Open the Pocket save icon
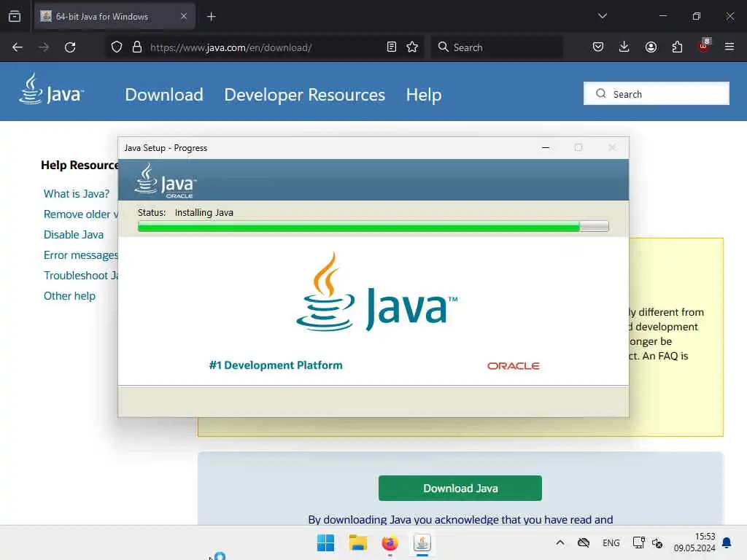The width and height of the screenshot is (747, 560). pyautogui.click(x=598, y=47)
